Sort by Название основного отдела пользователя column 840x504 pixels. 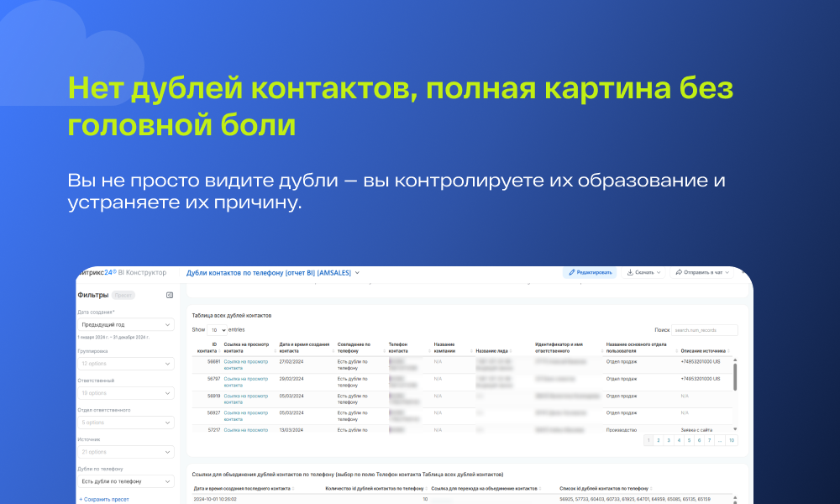[676, 351]
